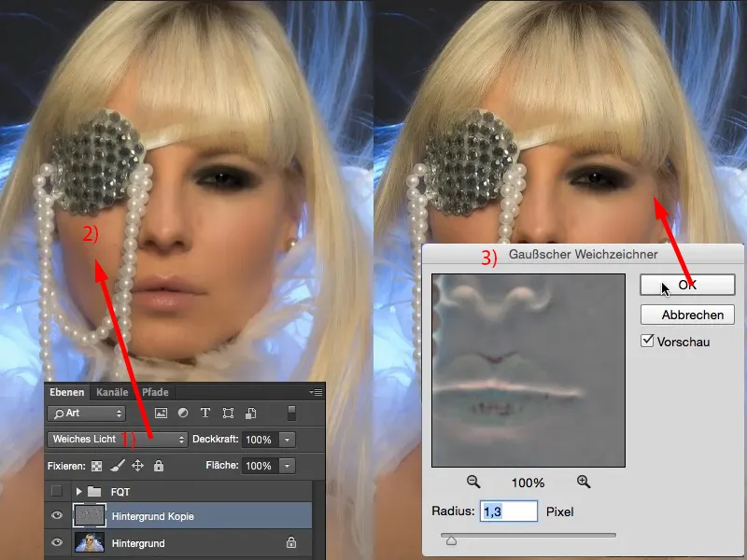
Task: Open the Fläche fill dropdown arrow
Action: tap(287, 466)
